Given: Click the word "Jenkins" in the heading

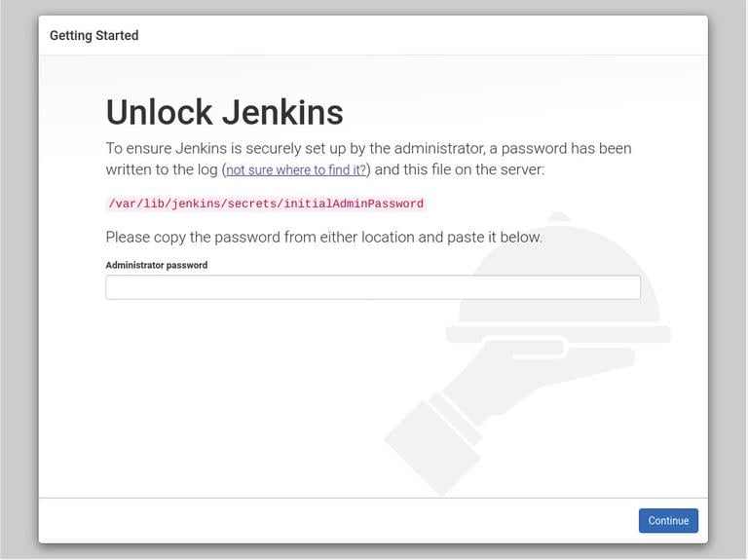Looking at the screenshot, I should (282, 112).
